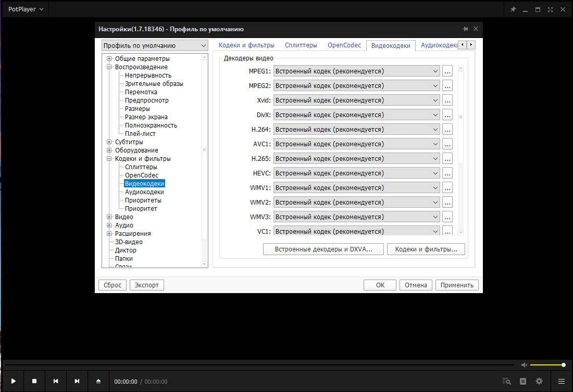This screenshot has width=573, height=392.
Task: Jump to the previous track
Action: (x=56, y=381)
